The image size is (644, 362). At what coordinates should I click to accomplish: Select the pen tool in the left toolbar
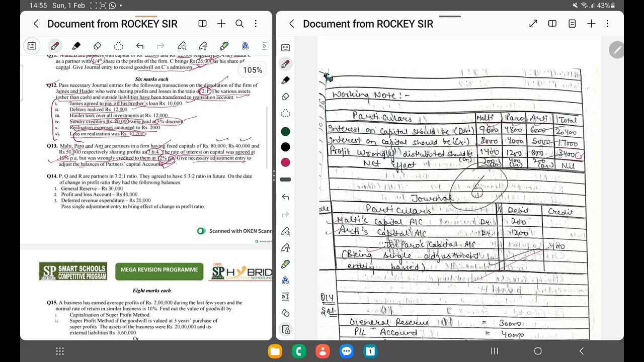55,46
